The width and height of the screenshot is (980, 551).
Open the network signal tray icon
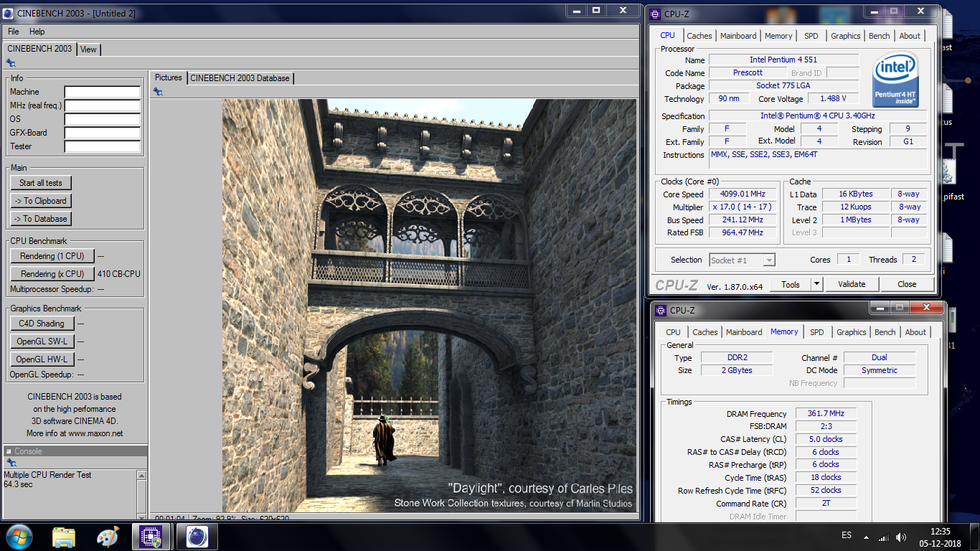[883, 537]
